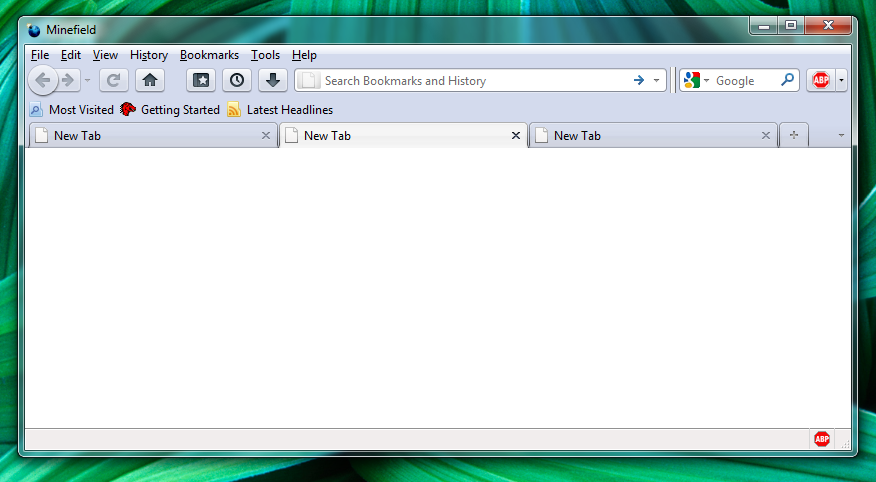Click the search magnifier icon
This screenshot has width=876, height=482.
pyautogui.click(x=787, y=80)
